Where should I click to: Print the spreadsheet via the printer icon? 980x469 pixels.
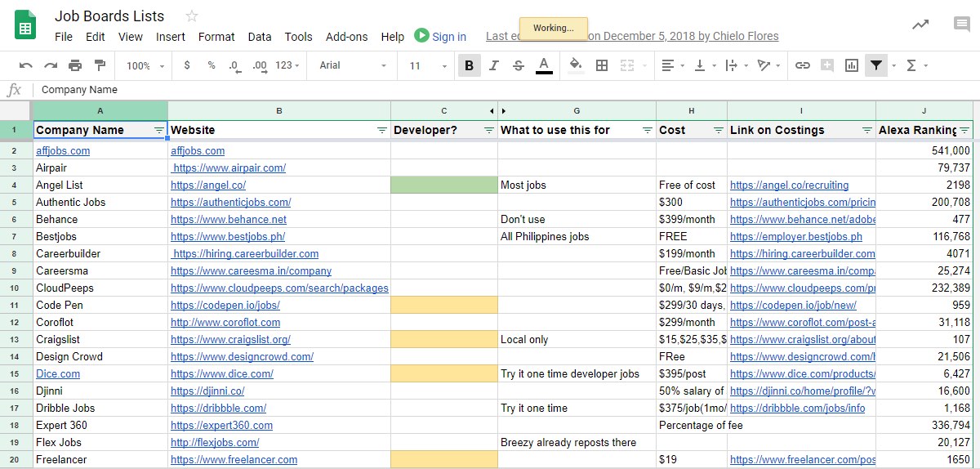[x=75, y=65]
